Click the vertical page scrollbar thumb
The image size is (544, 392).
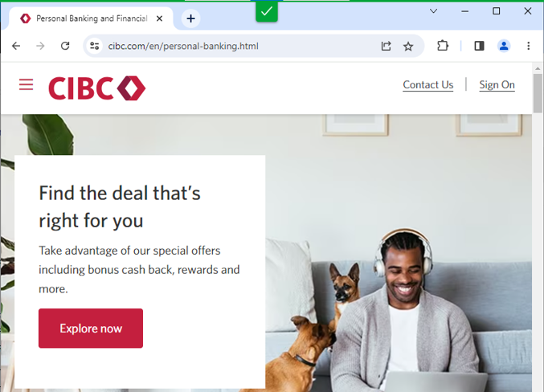(538, 93)
